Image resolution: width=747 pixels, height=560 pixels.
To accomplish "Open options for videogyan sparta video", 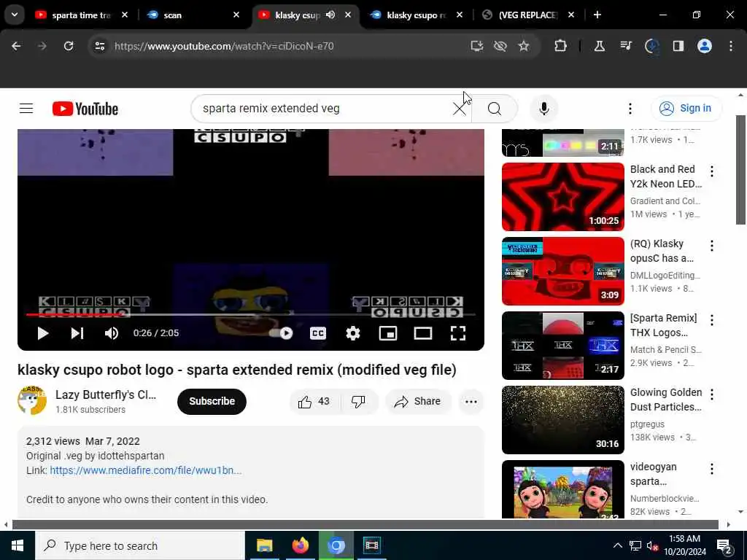I will point(712,469).
